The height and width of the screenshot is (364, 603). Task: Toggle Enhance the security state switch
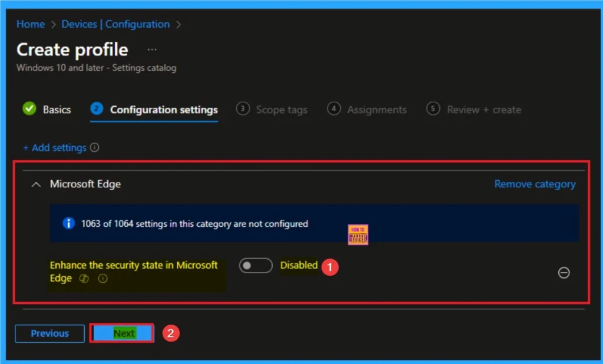click(x=256, y=266)
